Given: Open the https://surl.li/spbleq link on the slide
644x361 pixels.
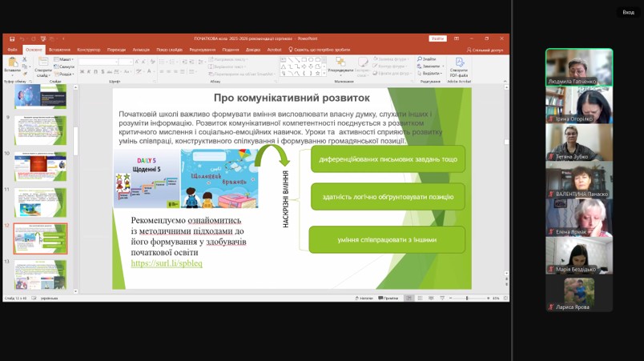Looking at the screenshot, I should point(167,263).
